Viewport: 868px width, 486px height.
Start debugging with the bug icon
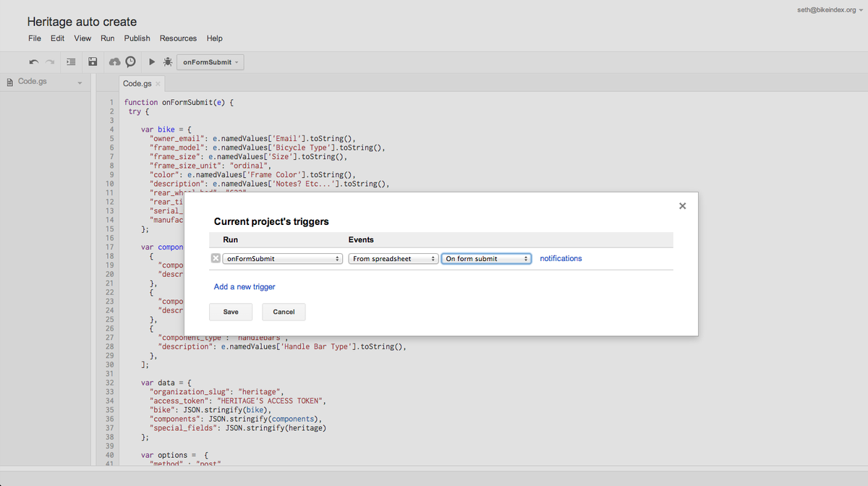click(167, 61)
